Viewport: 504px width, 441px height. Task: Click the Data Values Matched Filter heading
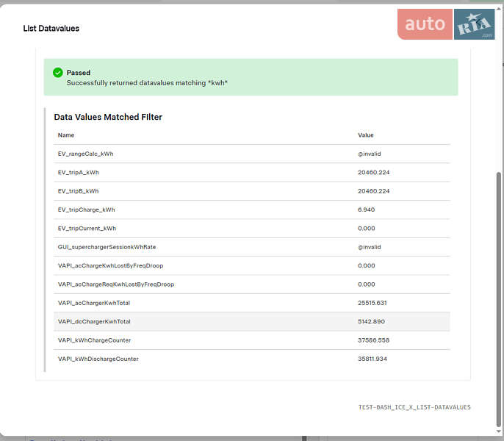108,117
